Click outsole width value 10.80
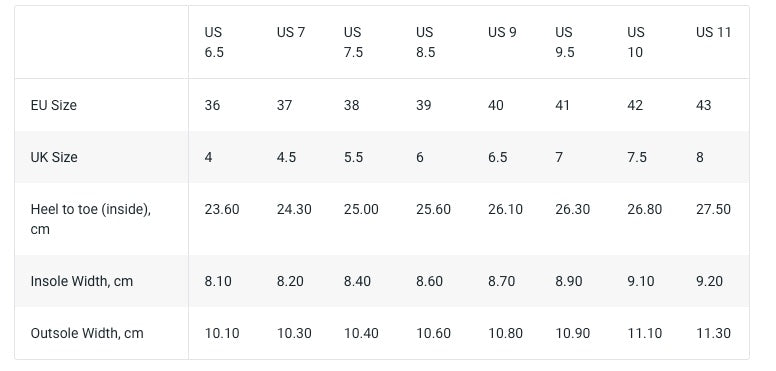 tap(505, 333)
